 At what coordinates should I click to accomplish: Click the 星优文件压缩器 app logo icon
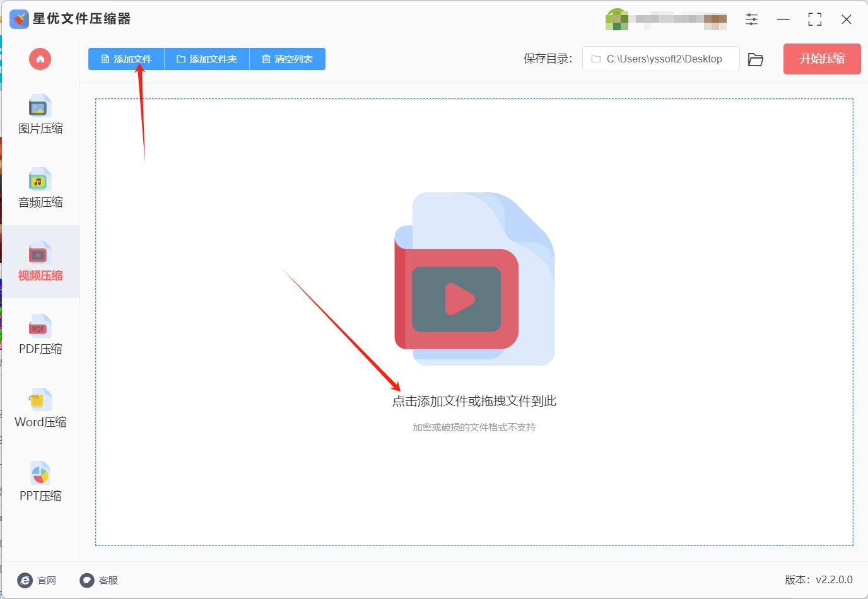(x=19, y=19)
